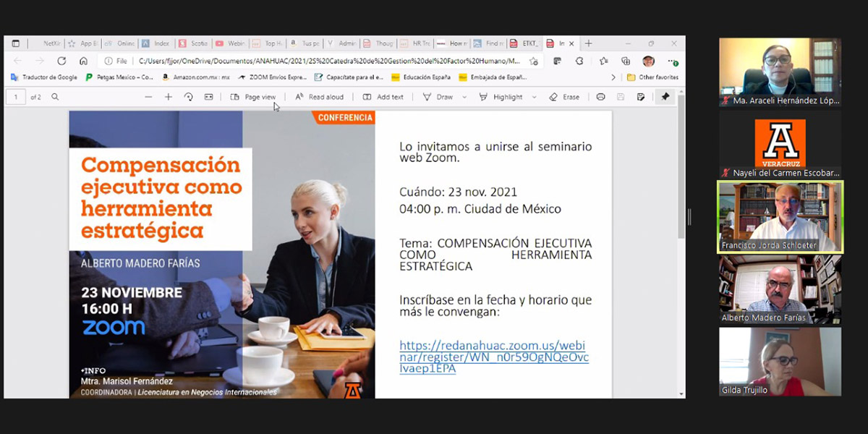Save the PDF document
Image resolution: width=868 pixels, height=434 pixels.
[x=621, y=97]
